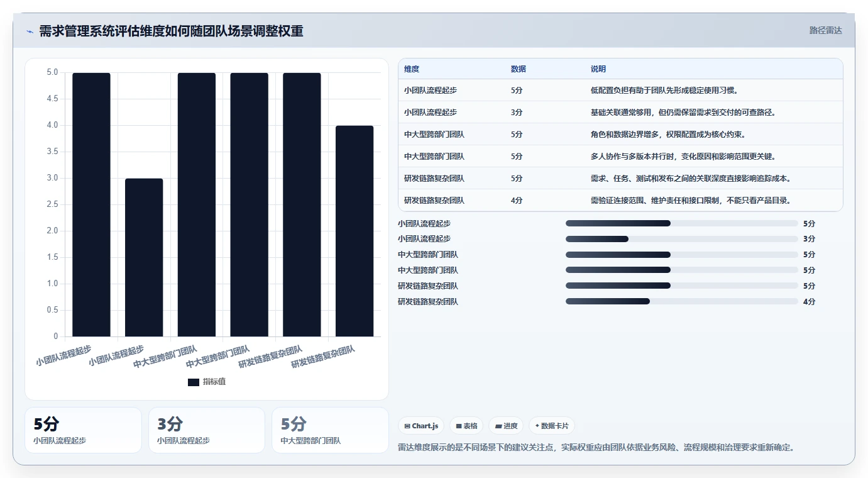868x478 pixels.
Task: Click the 0 tick on the y-axis
Action: tap(56, 336)
